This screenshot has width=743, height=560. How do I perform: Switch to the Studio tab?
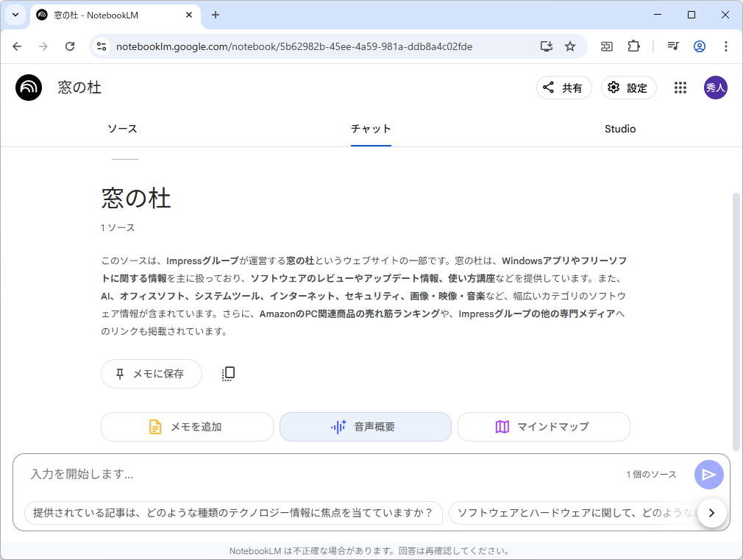coord(619,129)
